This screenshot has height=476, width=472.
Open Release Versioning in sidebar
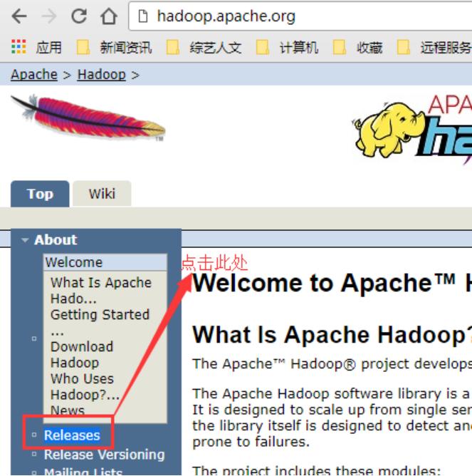[x=104, y=455]
